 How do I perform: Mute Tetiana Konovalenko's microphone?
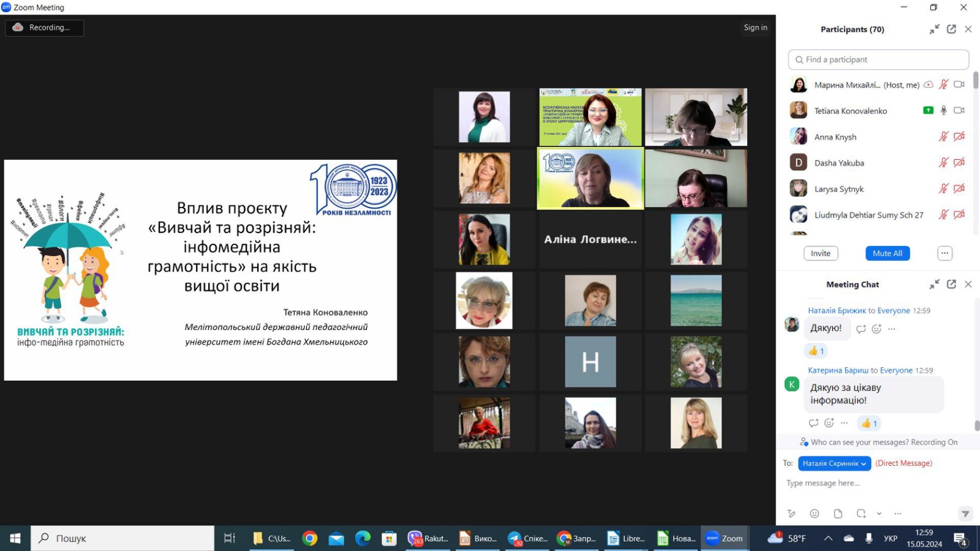tap(944, 110)
